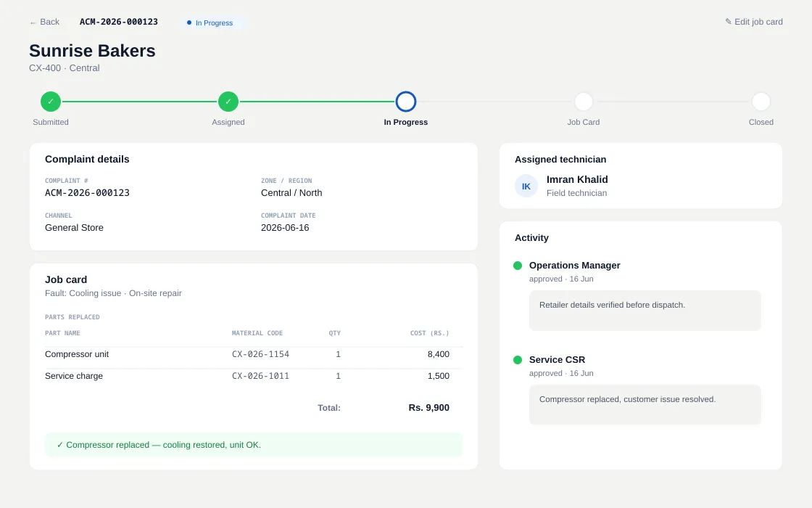Click the In Progress step circle

406,102
